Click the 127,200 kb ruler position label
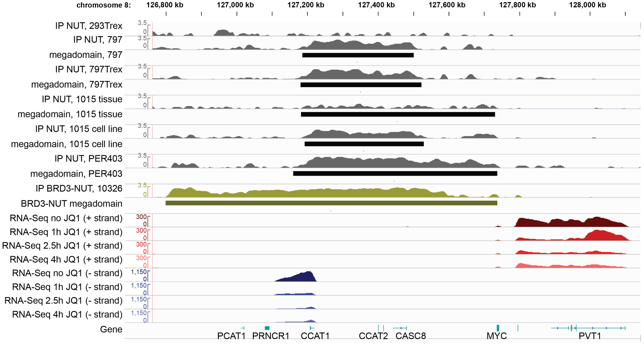This screenshot has height=345, width=644. 306,5
